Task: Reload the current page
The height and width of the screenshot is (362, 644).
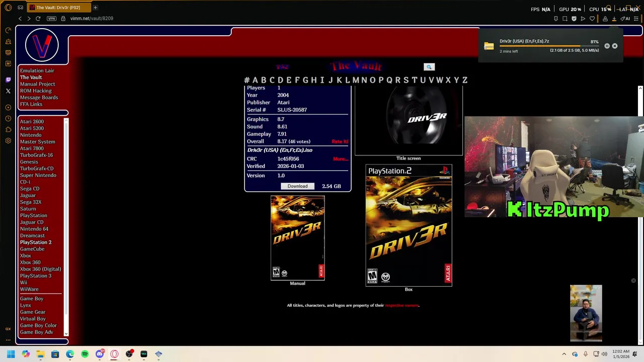Action: pyautogui.click(x=38, y=19)
